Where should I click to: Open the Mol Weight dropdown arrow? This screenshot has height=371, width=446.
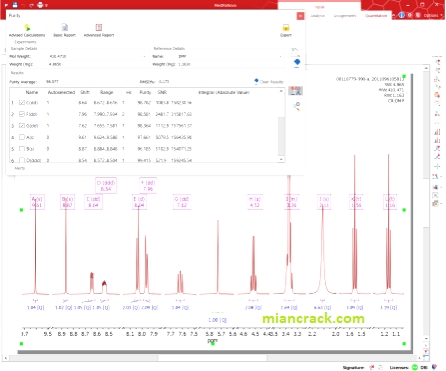coord(144,56)
